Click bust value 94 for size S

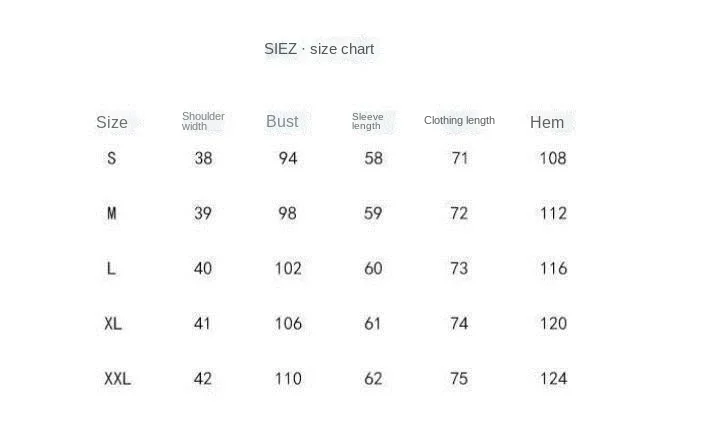[x=288, y=158]
